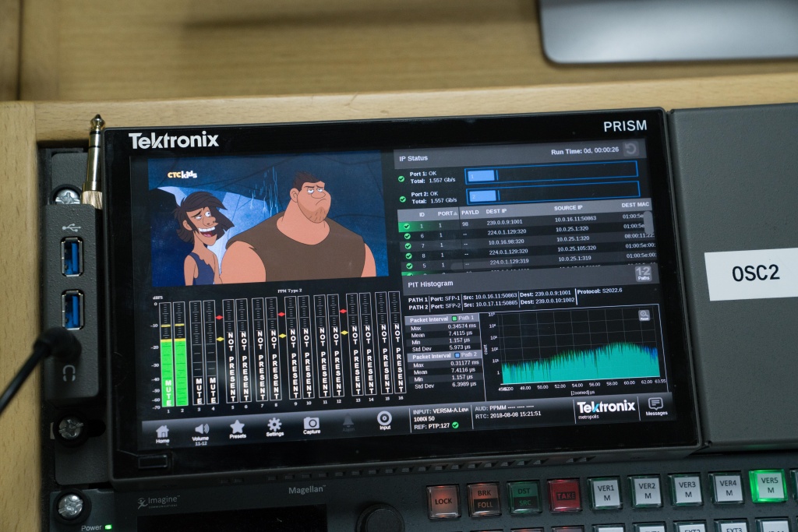Tap the cartoon video picture display
The image size is (798, 532).
coord(267,219)
